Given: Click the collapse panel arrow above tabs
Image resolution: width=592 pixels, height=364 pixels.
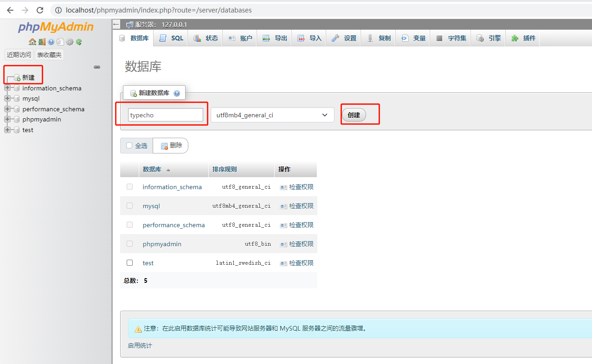Looking at the screenshot, I should click(116, 25).
